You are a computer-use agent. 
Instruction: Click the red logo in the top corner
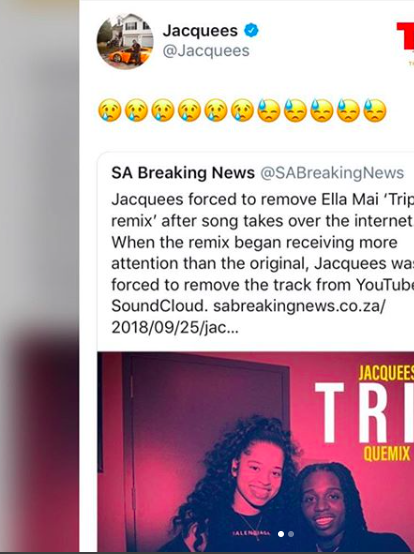405,39
